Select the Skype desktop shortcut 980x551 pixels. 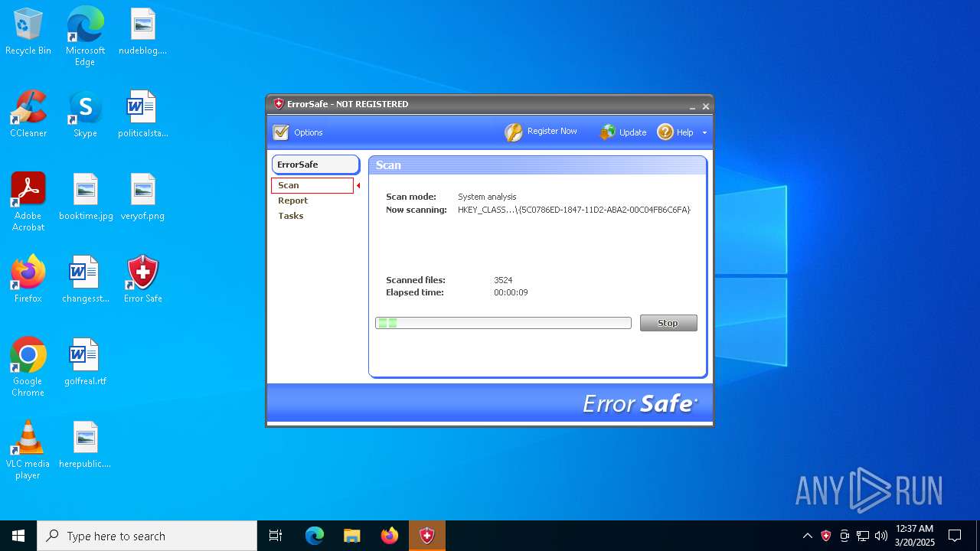tap(85, 114)
